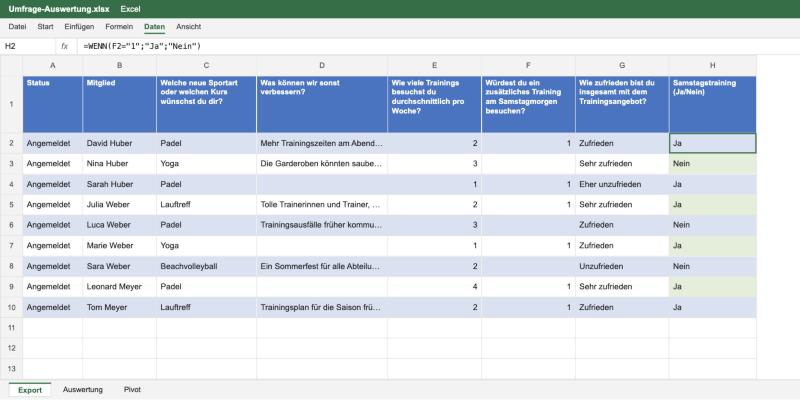Select column A header
Viewport: 800px width, 400px height.
(x=53, y=65)
